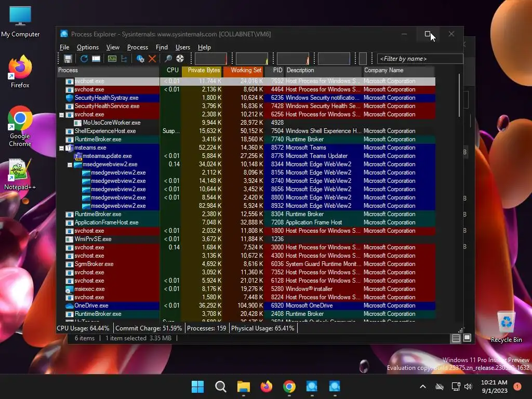Click the CPU Usage 64.44% status entry
The image size is (532, 399).
[84, 328]
